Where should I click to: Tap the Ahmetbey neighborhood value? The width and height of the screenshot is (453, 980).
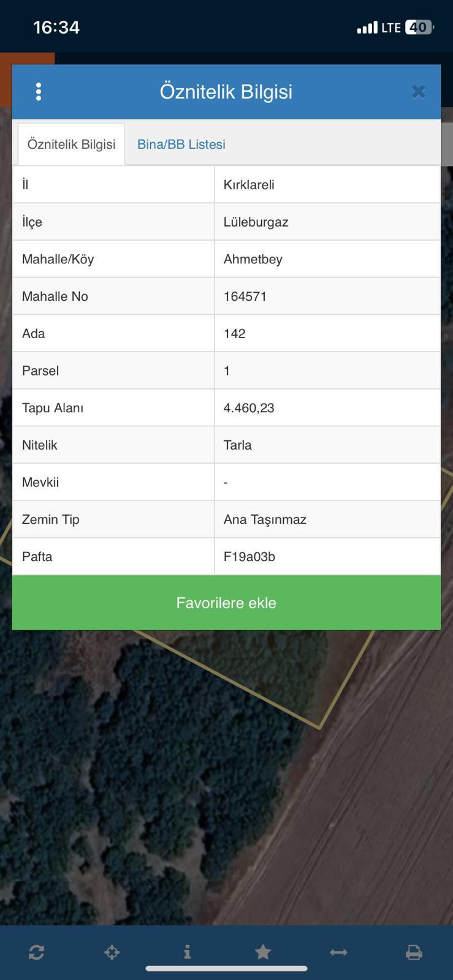coord(253,260)
